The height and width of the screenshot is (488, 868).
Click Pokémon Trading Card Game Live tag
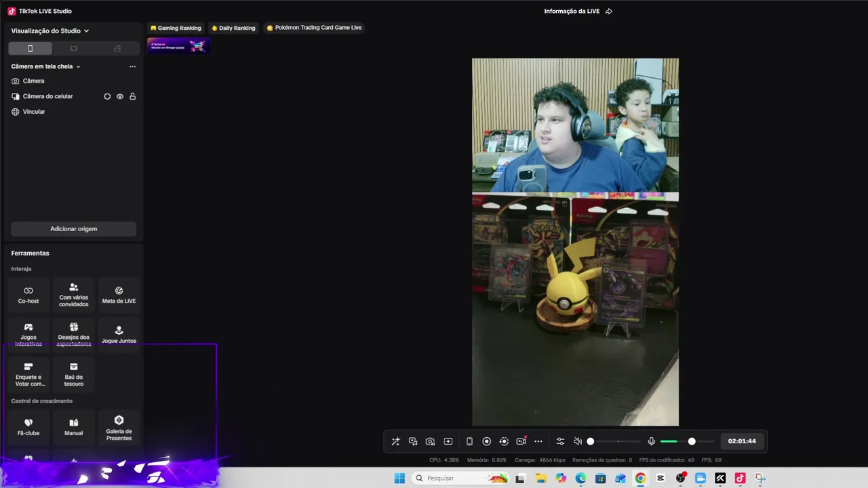pyautogui.click(x=314, y=28)
